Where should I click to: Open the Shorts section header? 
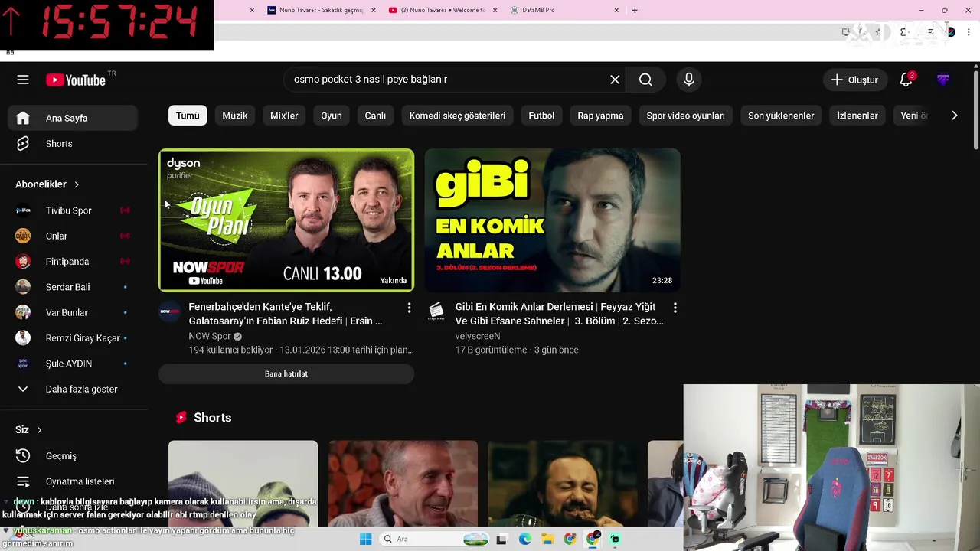(x=204, y=418)
